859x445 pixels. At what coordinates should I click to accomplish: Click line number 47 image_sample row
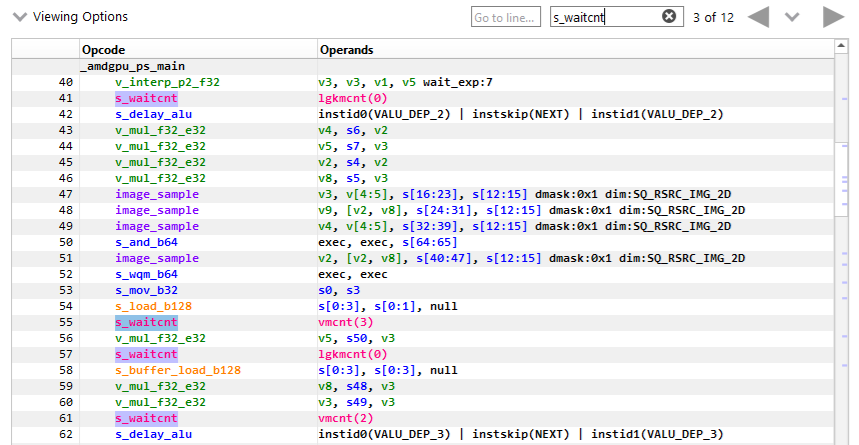(x=65, y=194)
